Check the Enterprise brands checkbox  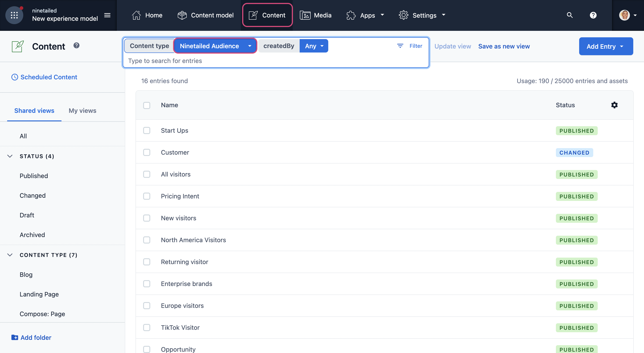pos(147,284)
